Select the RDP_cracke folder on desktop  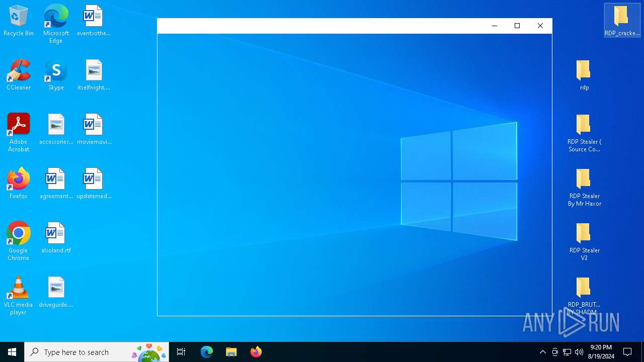(x=622, y=21)
